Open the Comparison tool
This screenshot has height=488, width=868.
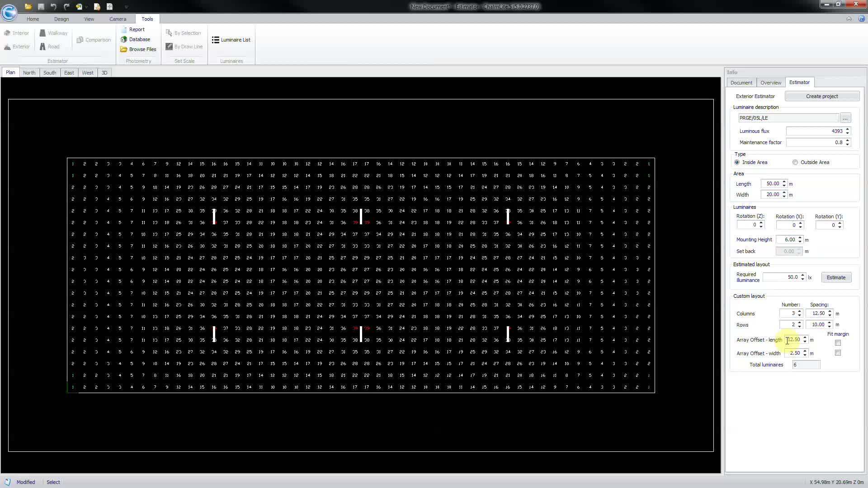coord(94,40)
